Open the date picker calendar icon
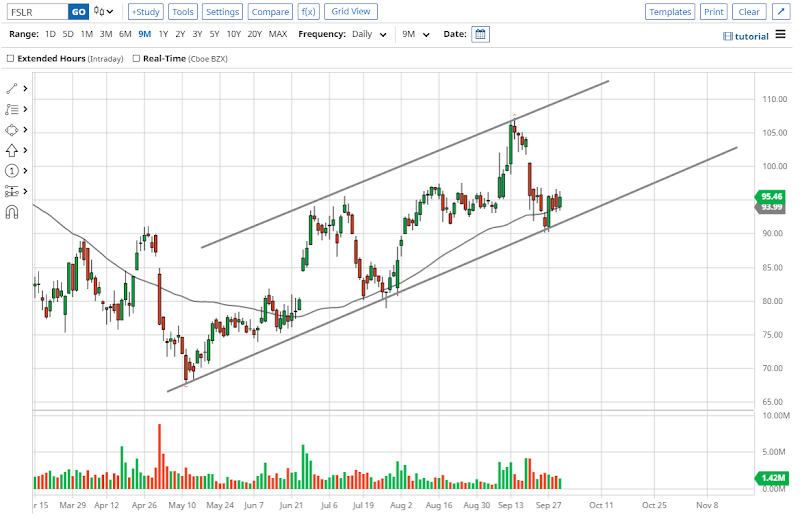 point(480,34)
